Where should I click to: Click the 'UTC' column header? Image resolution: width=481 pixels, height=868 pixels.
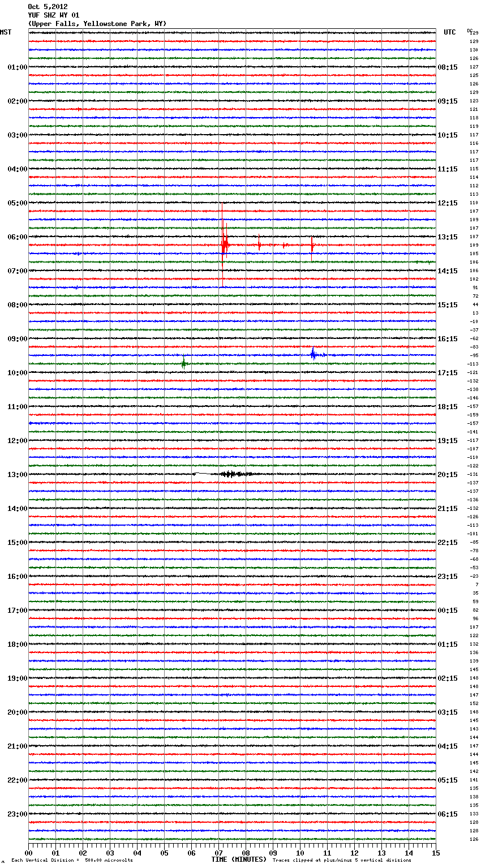point(450,32)
